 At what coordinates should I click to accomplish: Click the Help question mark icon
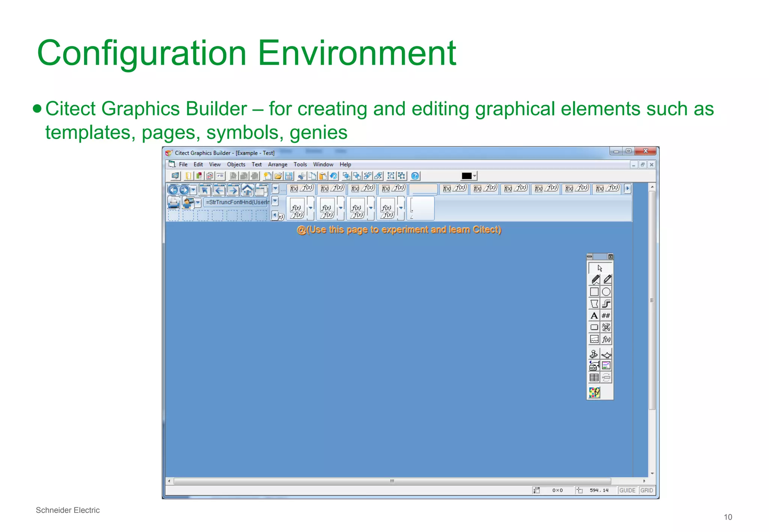415,176
